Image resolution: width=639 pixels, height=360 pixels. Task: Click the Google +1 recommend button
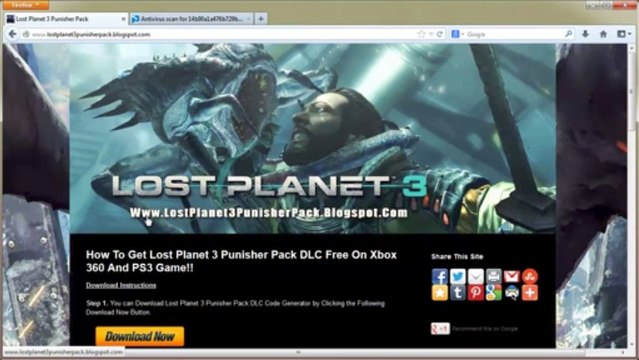tap(441, 329)
